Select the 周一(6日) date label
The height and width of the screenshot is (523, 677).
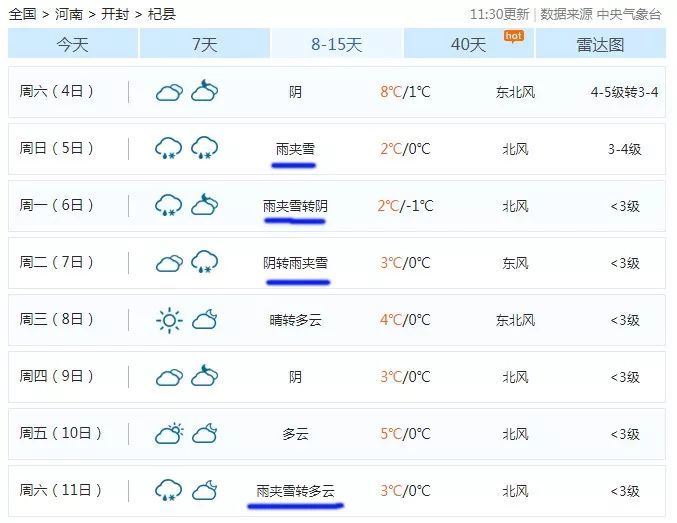pos(56,205)
